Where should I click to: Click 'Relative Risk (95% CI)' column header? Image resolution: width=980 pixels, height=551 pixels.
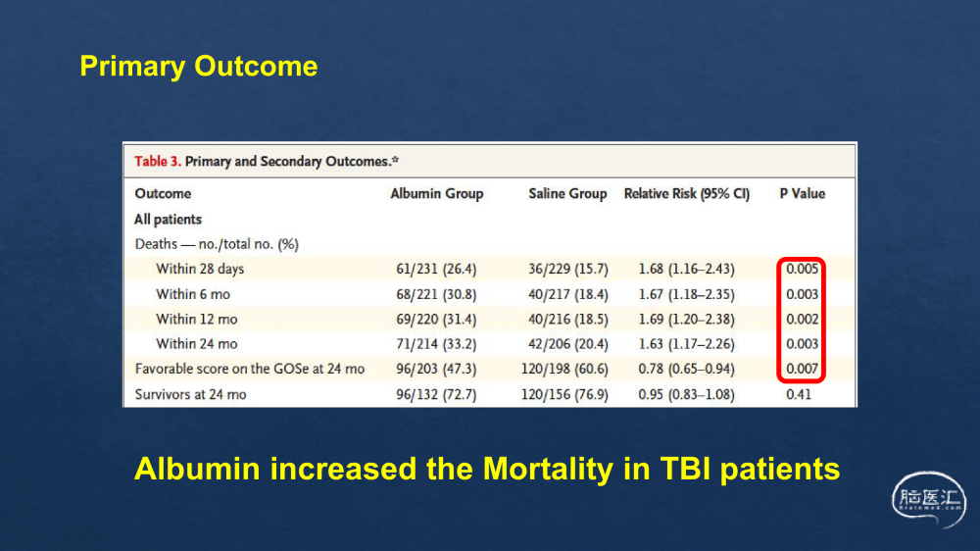[x=687, y=194]
